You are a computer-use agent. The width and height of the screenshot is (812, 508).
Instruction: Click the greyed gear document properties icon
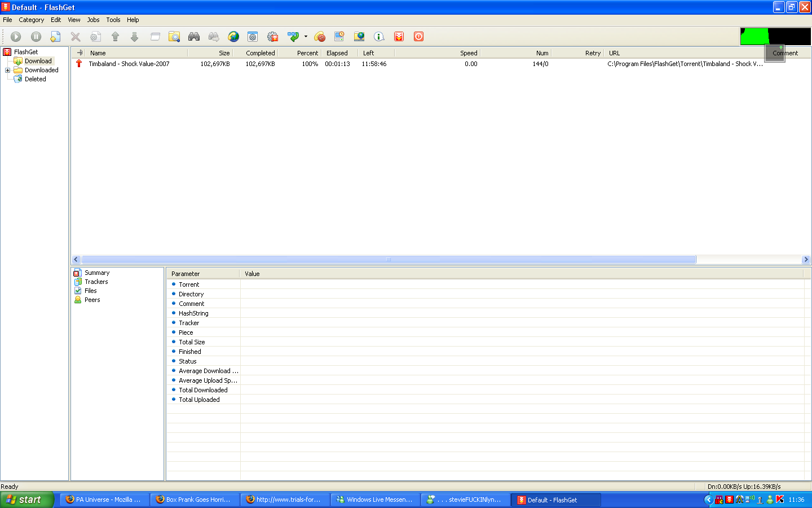coord(96,37)
